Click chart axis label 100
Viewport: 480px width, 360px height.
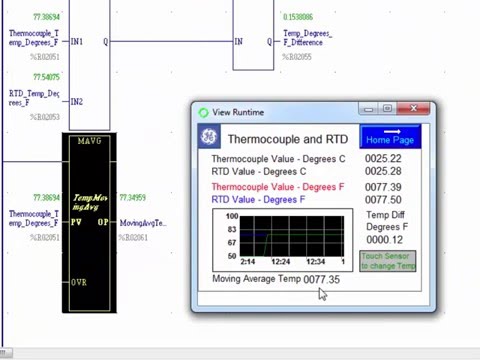pos(232,216)
